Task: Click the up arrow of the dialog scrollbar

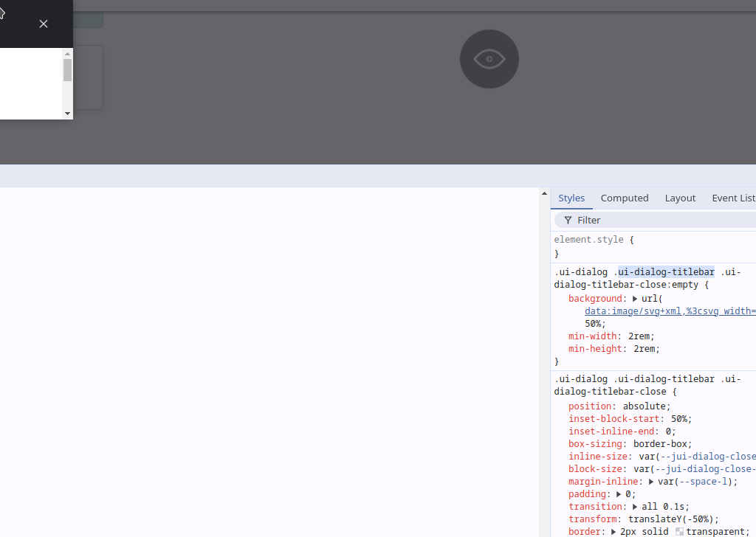Action: tap(67, 52)
